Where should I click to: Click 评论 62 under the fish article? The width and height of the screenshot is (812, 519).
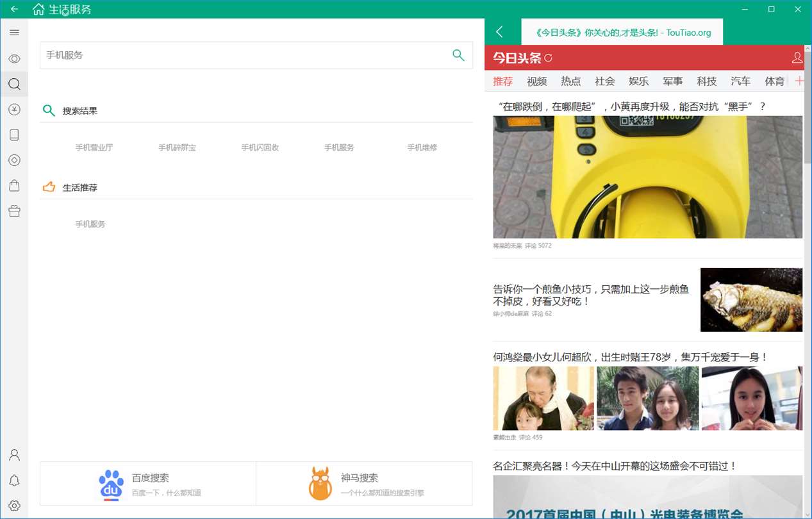(x=542, y=314)
